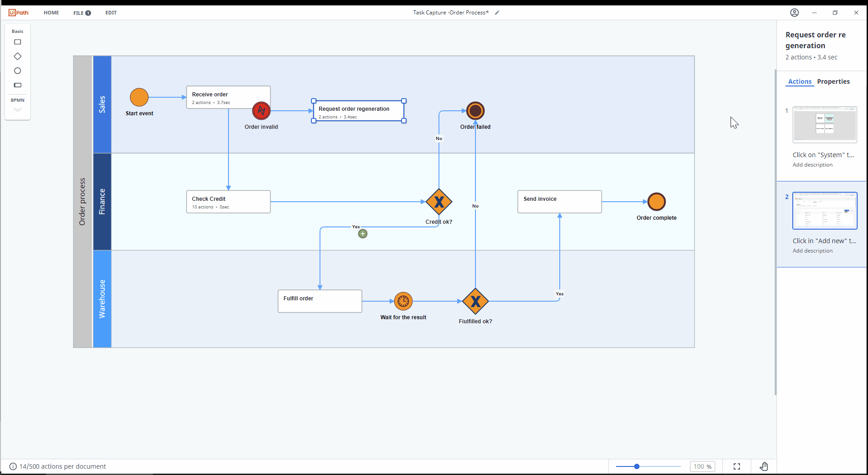
Task: Select the Fulfill order task box
Action: coord(320,301)
